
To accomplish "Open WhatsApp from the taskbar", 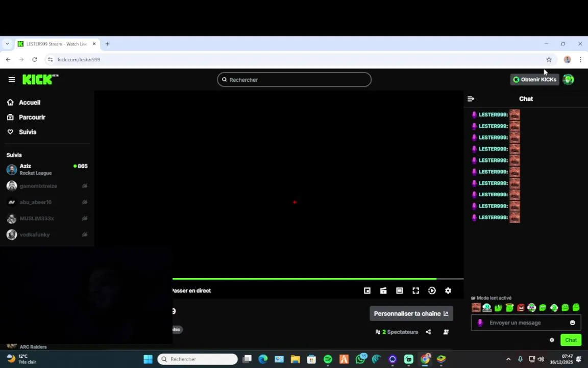I will 360,359.
